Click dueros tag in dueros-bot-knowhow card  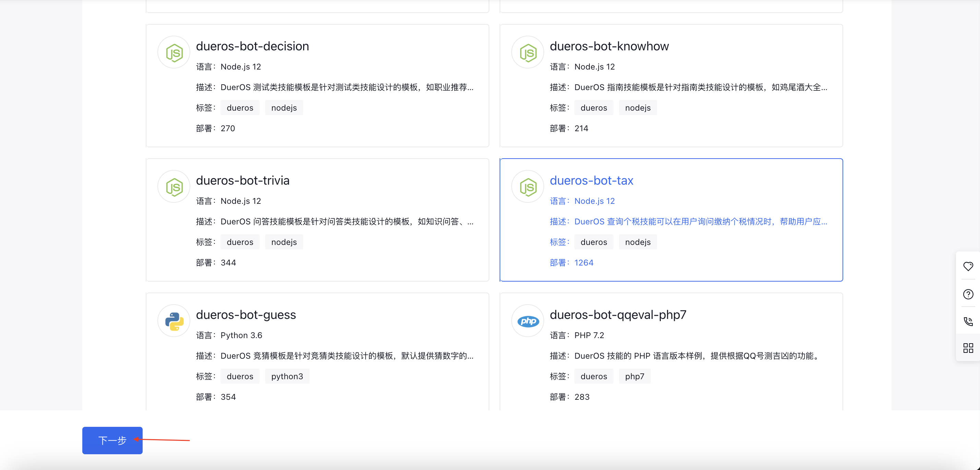(594, 108)
